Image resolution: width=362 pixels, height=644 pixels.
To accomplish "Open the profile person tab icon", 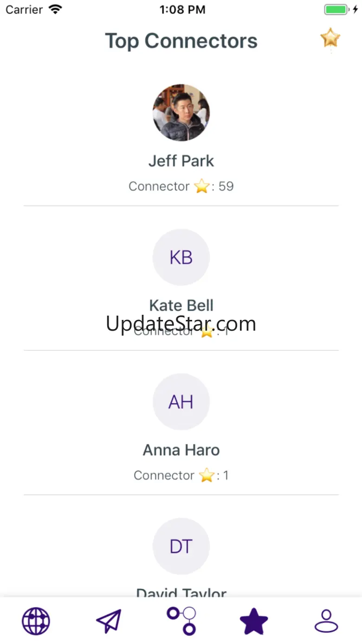I will [326, 621].
